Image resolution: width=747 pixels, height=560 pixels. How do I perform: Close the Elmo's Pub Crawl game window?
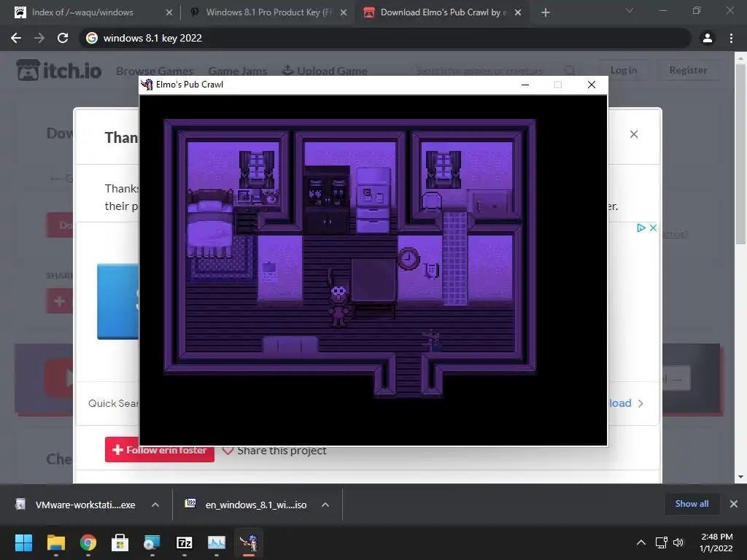[x=591, y=85]
